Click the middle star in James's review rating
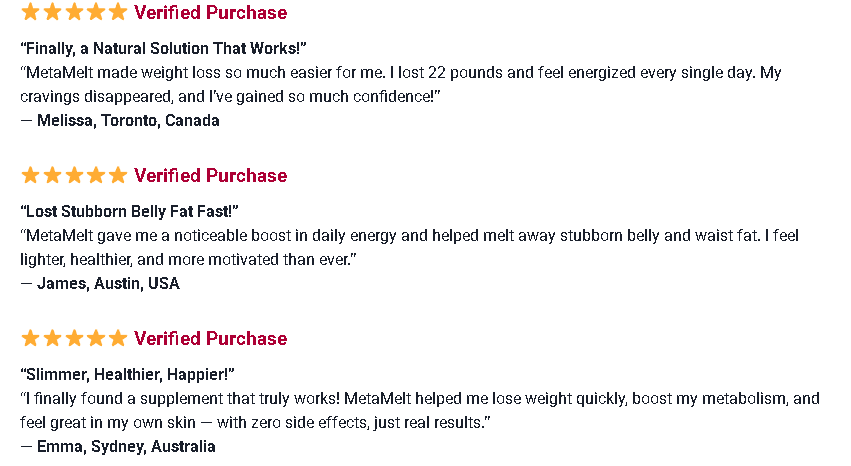Image resolution: width=851 pixels, height=466 pixels. tap(74, 176)
